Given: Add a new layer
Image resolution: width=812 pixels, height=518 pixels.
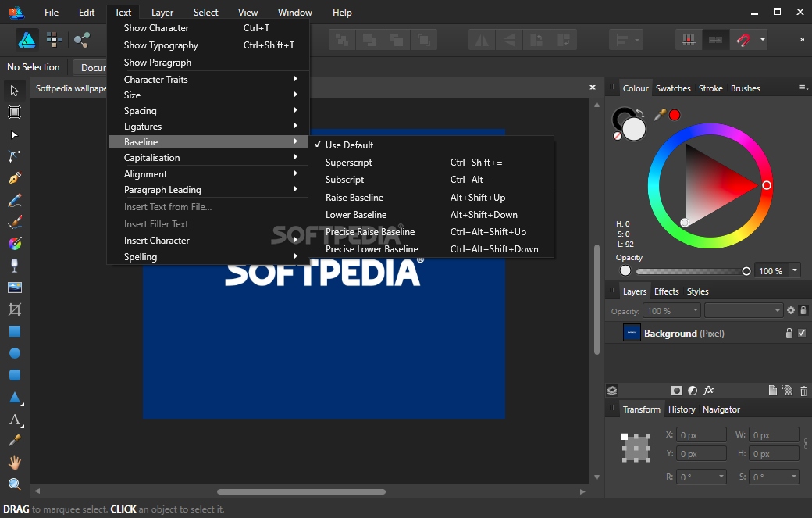Looking at the screenshot, I should 772,391.
